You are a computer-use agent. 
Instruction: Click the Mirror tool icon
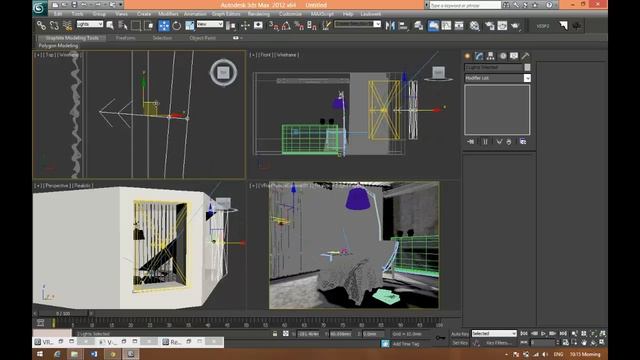[390, 25]
